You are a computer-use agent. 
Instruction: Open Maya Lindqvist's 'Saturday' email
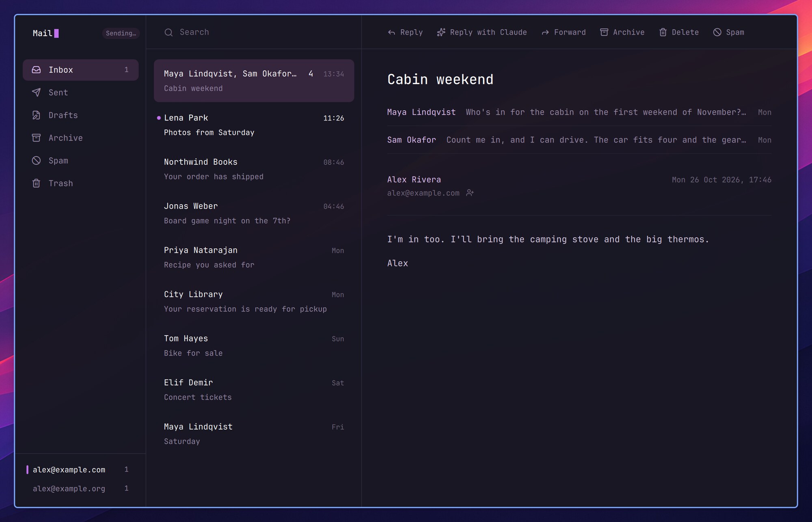(x=254, y=434)
